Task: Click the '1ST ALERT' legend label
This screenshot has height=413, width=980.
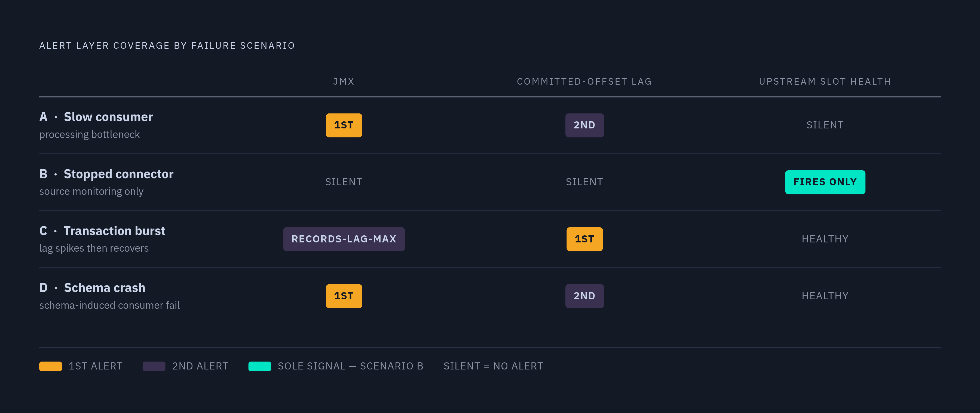Action: (x=96, y=366)
